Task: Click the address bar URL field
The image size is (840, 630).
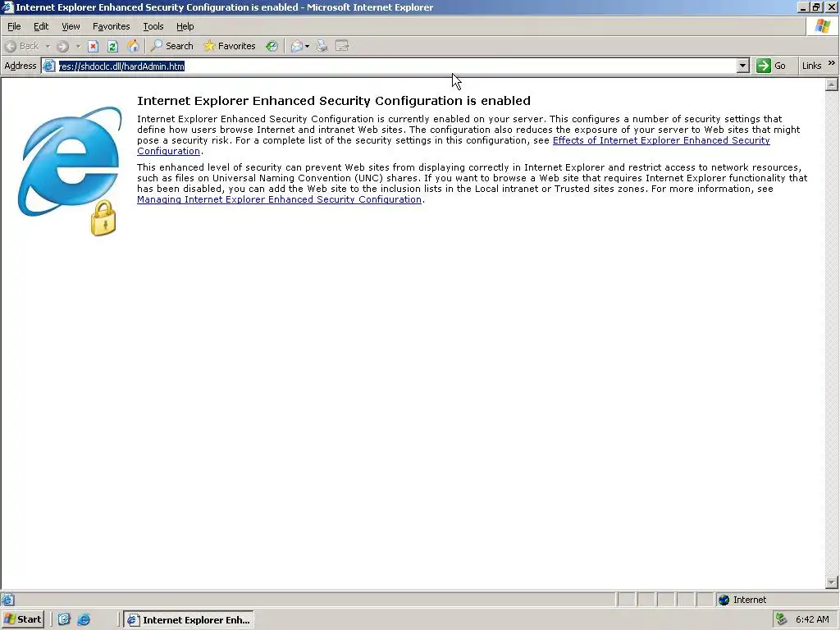Action: 396,66
